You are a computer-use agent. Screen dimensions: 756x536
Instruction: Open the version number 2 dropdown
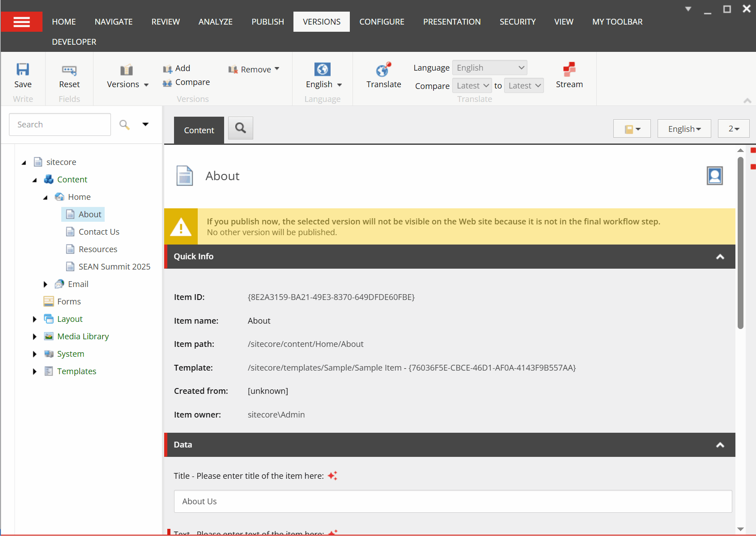734,129
